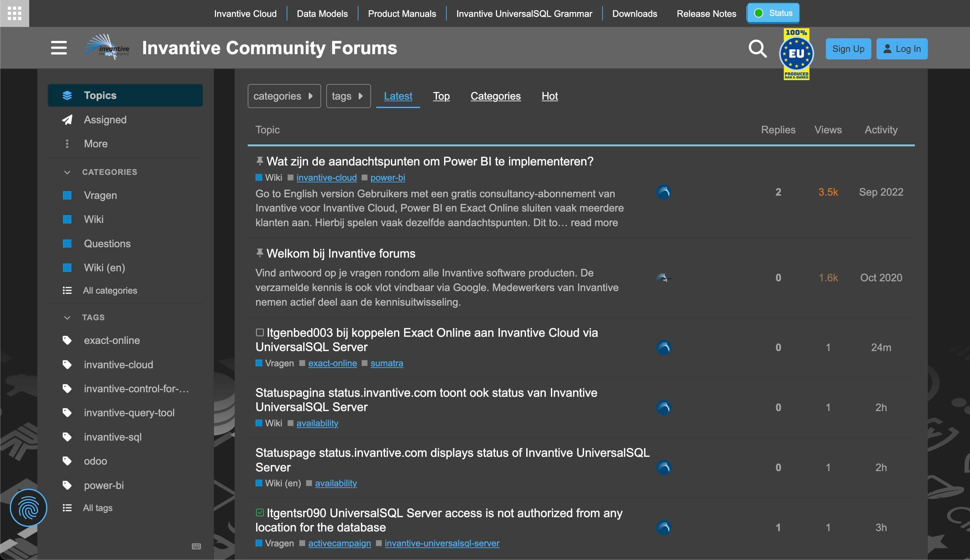Click the Sign Up button
Image resolution: width=970 pixels, height=560 pixels.
coord(848,49)
